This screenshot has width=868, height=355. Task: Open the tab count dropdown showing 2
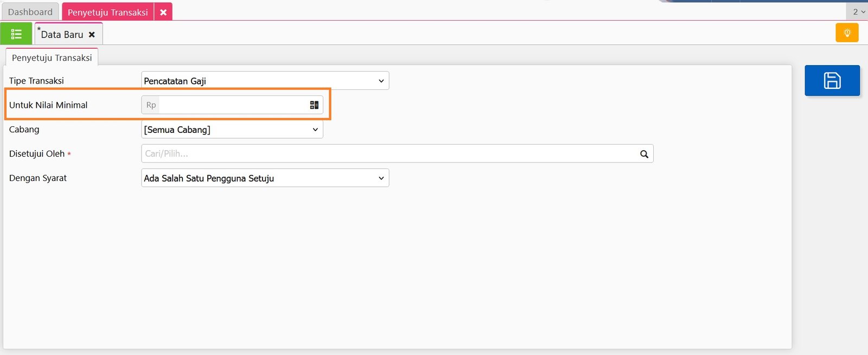(x=858, y=11)
